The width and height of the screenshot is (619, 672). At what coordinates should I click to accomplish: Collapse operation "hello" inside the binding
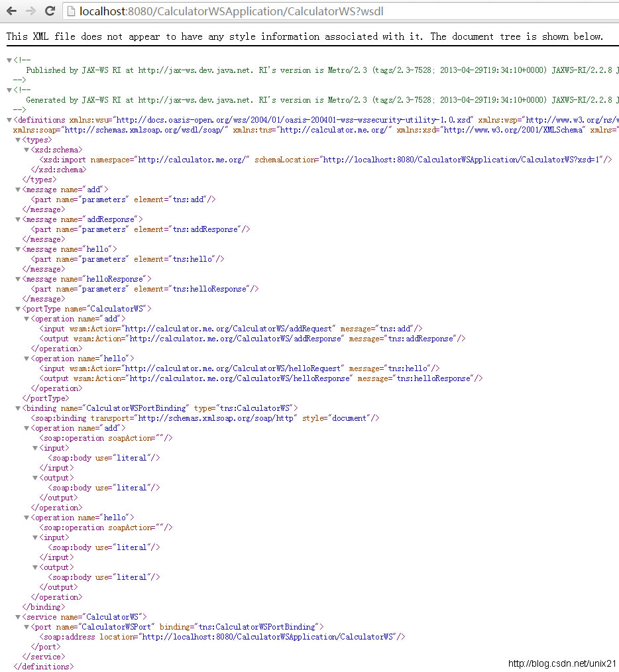click(26, 518)
